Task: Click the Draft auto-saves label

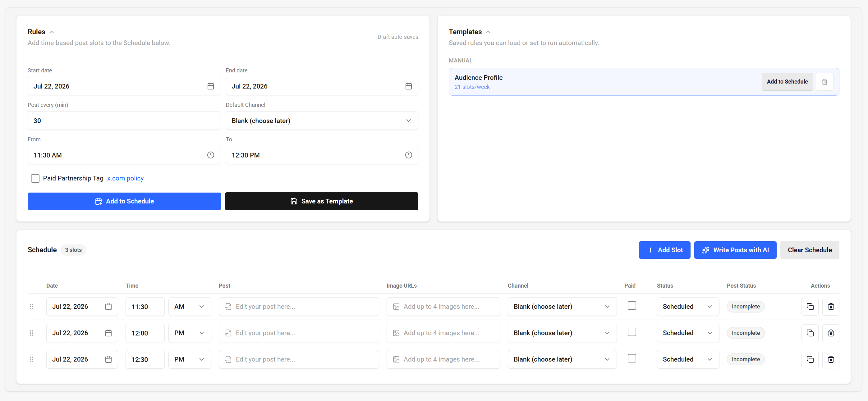Action: coord(397,37)
